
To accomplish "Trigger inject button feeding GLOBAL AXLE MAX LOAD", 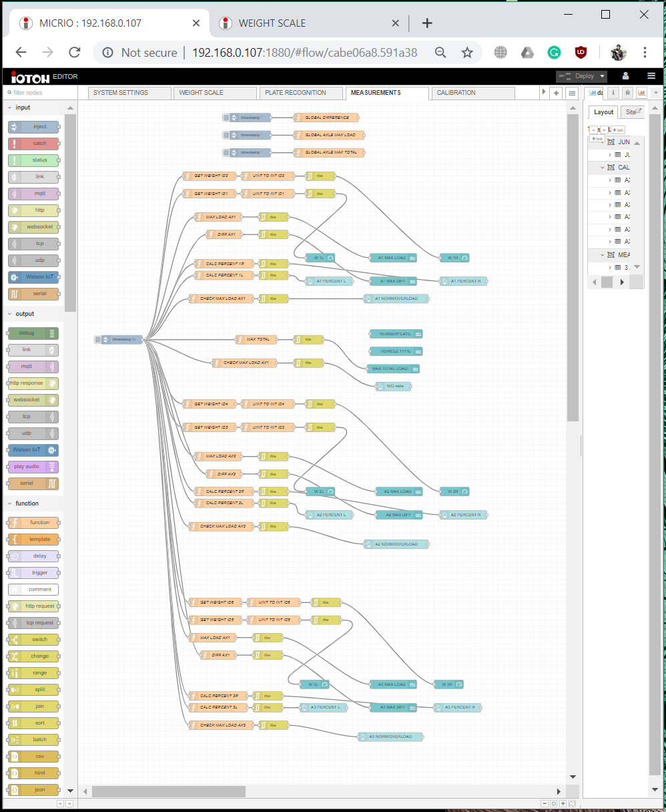I will point(226,135).
